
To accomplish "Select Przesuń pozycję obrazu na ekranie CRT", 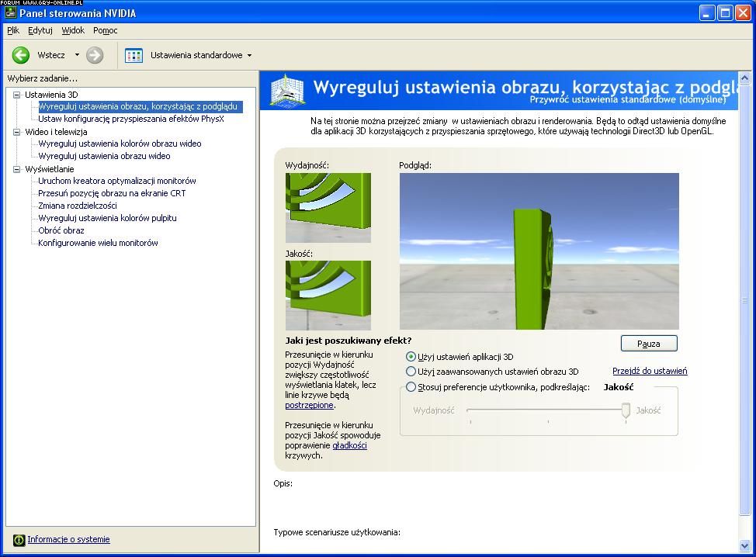I will point(112,193).
